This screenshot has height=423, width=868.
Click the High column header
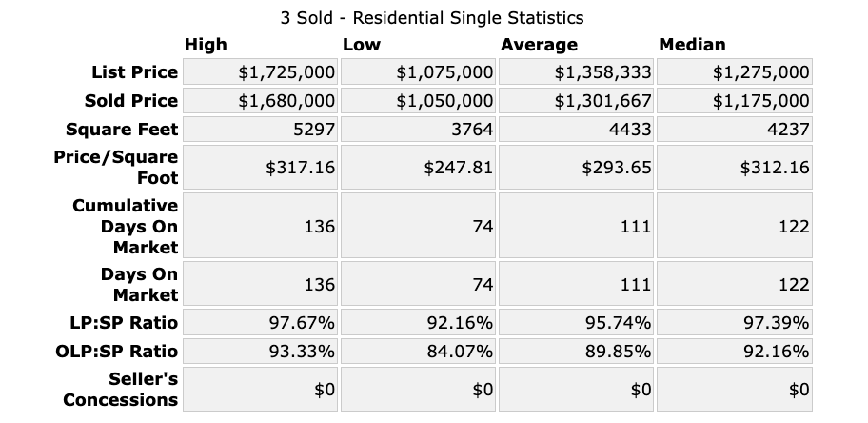click(x=206, y=45)
